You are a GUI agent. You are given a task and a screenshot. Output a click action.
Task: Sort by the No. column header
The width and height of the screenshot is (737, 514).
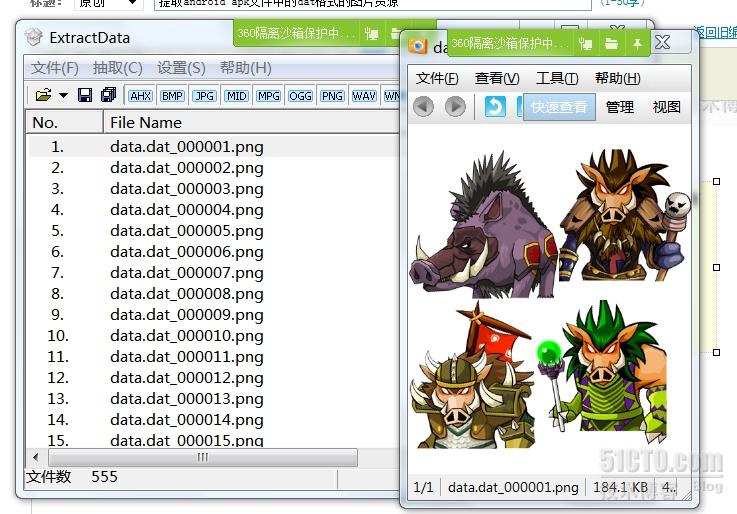pos(64,123)
